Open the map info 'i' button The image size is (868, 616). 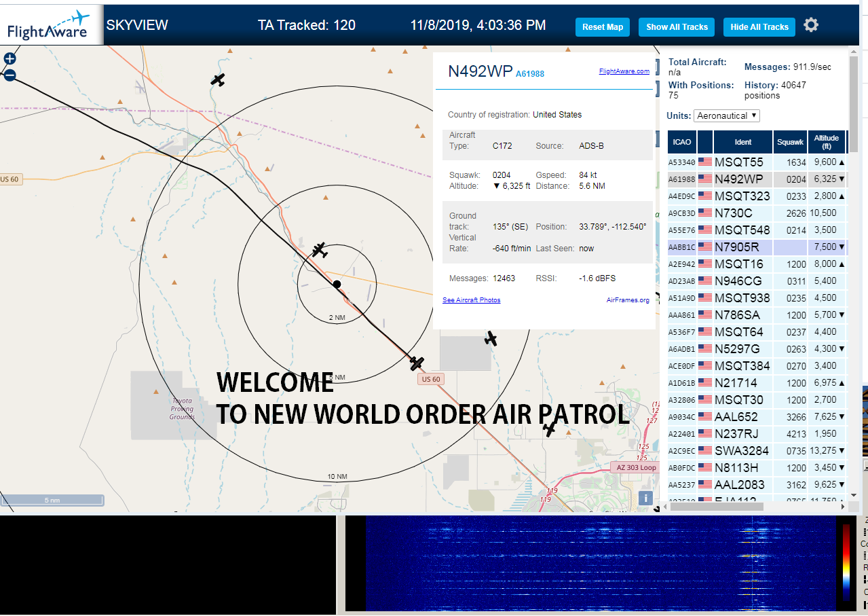pos(645,498)
